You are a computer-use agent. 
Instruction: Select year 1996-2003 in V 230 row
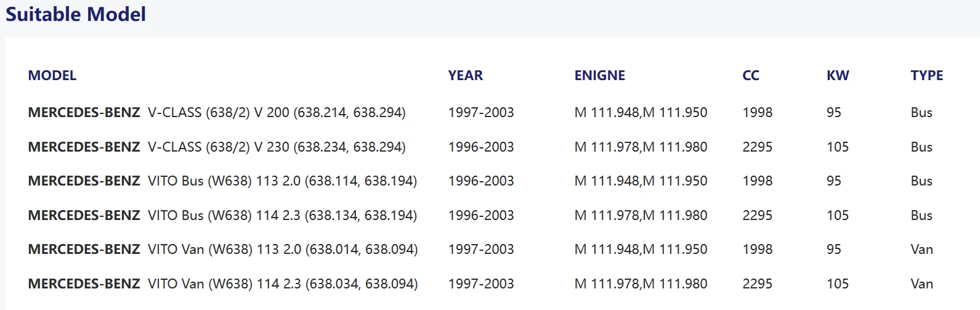481,147
